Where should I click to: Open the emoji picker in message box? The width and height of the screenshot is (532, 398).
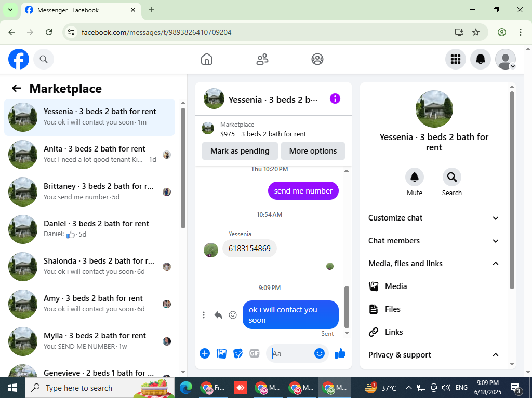click(x=320, y=353)
